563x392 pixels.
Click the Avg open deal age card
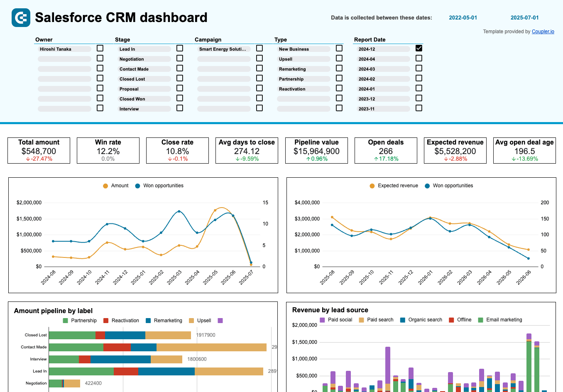524,151
